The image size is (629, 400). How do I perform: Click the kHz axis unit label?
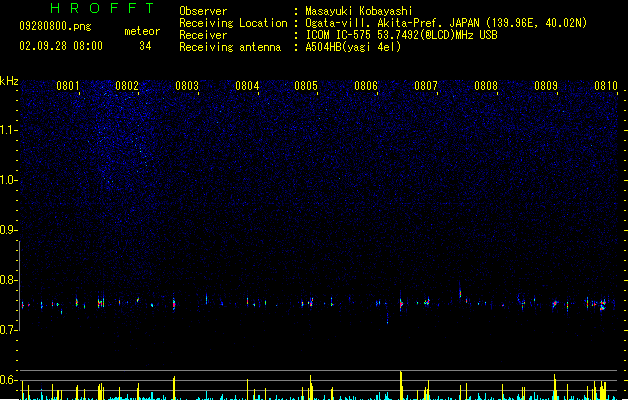[x=9, y=81]
